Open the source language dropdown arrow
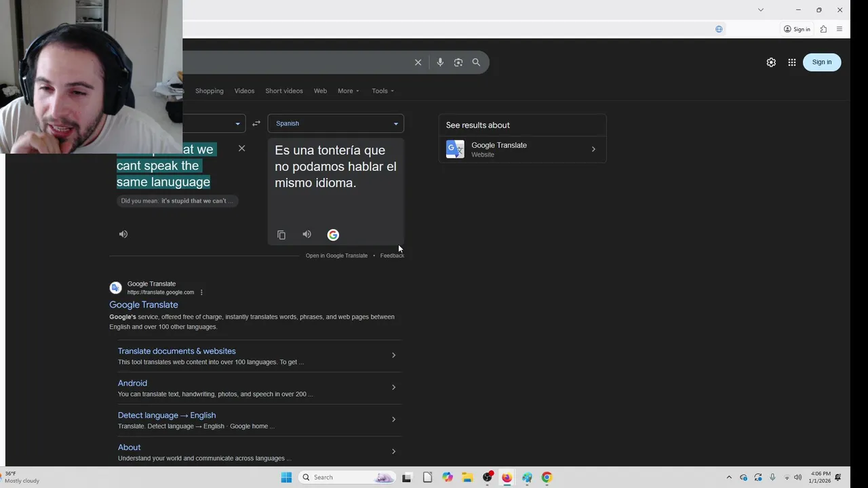The width and height of the screenshot is (868, 488). tap(237, 123)
